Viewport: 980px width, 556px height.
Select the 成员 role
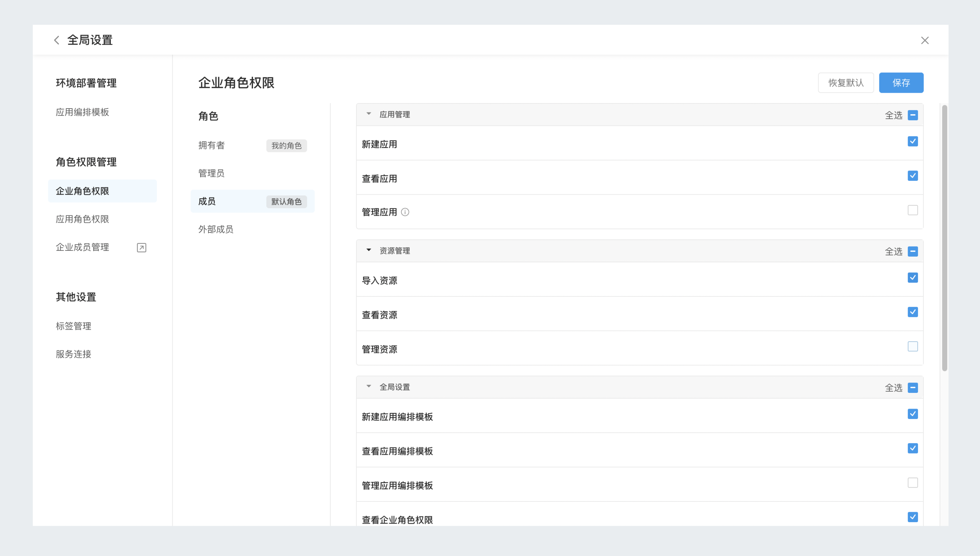(x=253, y=201)
